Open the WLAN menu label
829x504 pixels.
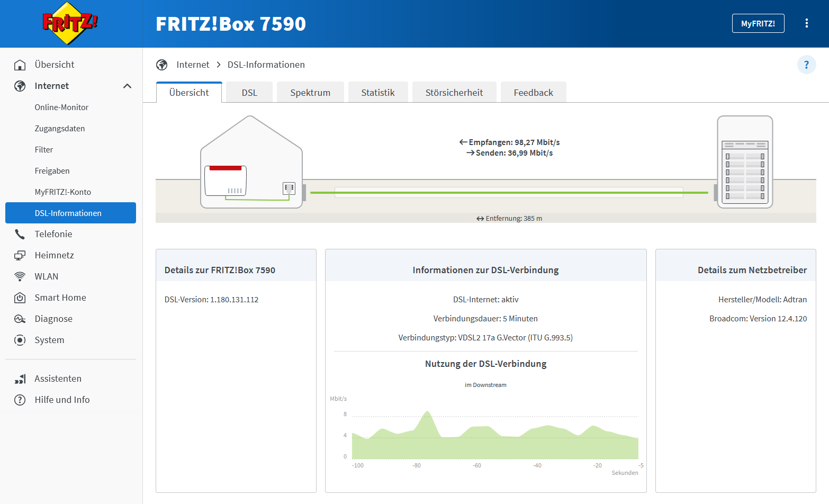(47, 276)
